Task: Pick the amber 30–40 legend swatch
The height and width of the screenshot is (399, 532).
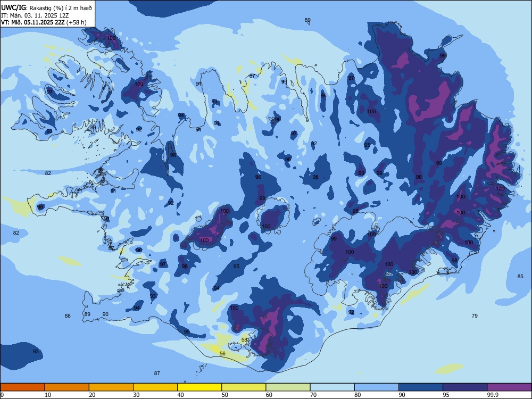Action: [155, 387]
